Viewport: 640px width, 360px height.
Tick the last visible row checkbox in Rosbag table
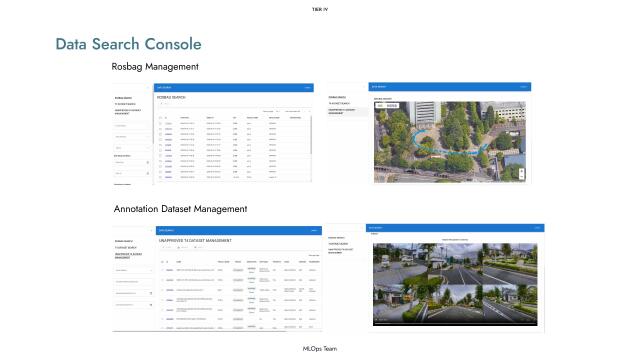click(x=160, y=177)
